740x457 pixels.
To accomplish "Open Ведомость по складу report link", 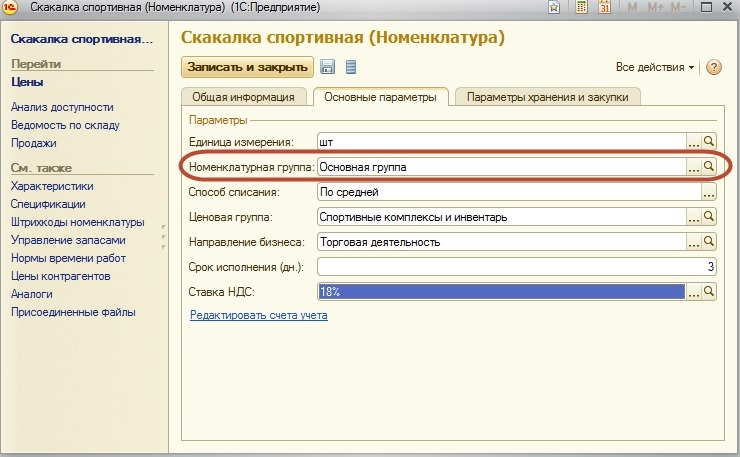I will tap(65, 125).
